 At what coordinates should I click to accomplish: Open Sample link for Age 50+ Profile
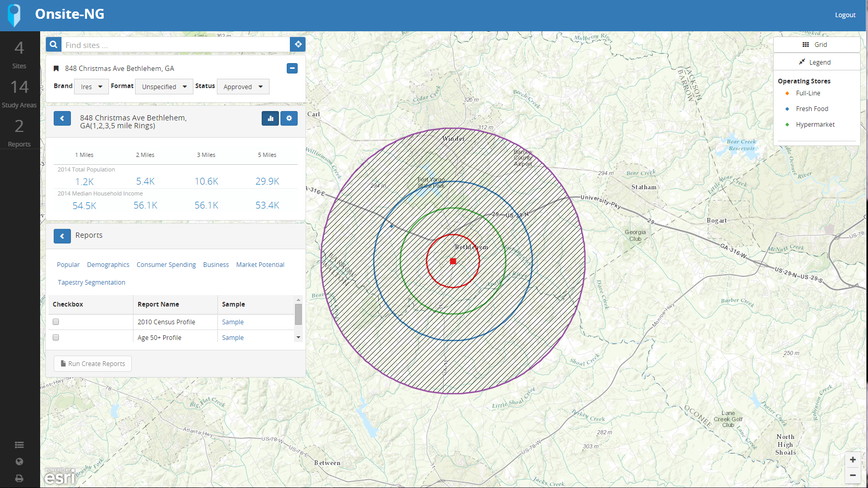coord(233,338)
